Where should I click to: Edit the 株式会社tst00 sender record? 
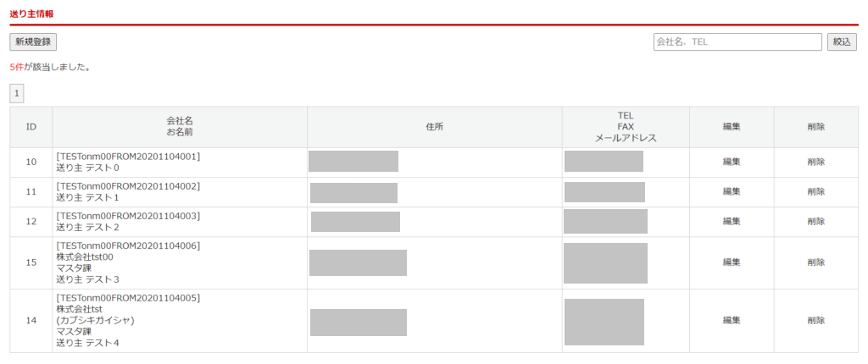point(732,262)
